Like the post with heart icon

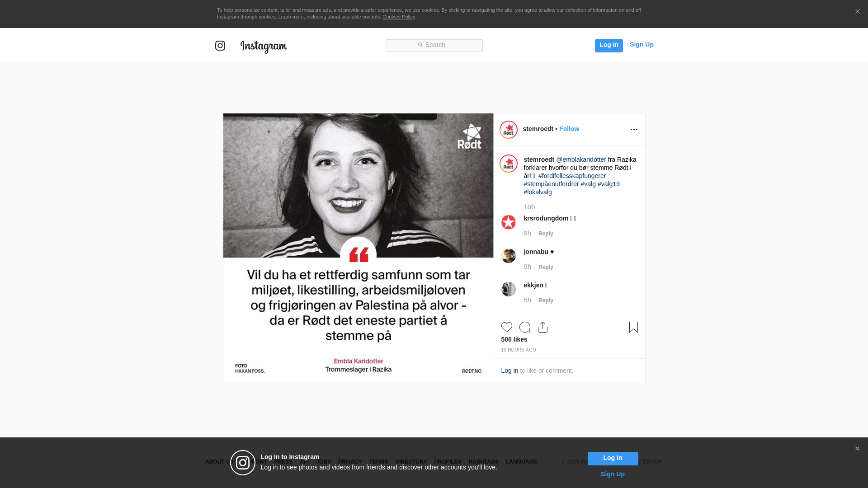[506, 327]
